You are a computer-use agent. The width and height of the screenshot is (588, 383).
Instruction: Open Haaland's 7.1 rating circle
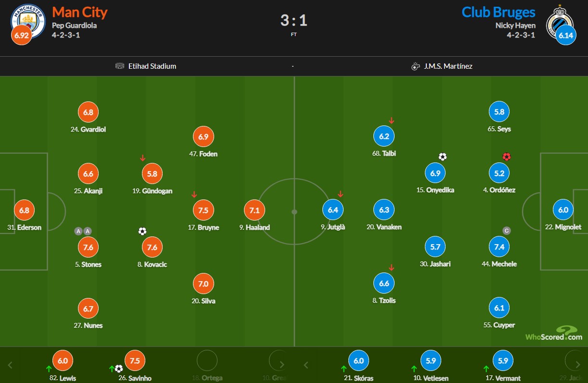pos(255,210)
